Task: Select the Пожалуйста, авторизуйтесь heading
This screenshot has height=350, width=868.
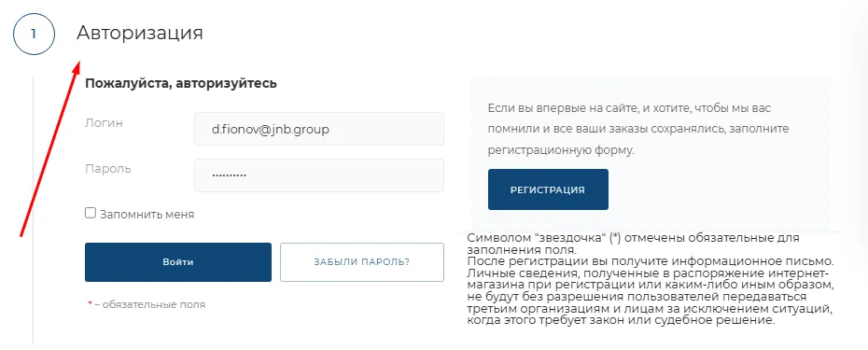Action: tap(180, 84)
